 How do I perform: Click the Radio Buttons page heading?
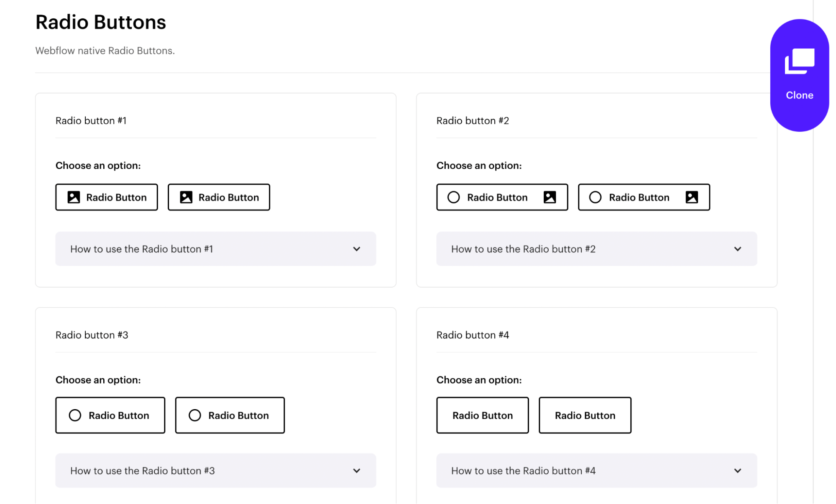pyautogui.click(x=100, y=22)
